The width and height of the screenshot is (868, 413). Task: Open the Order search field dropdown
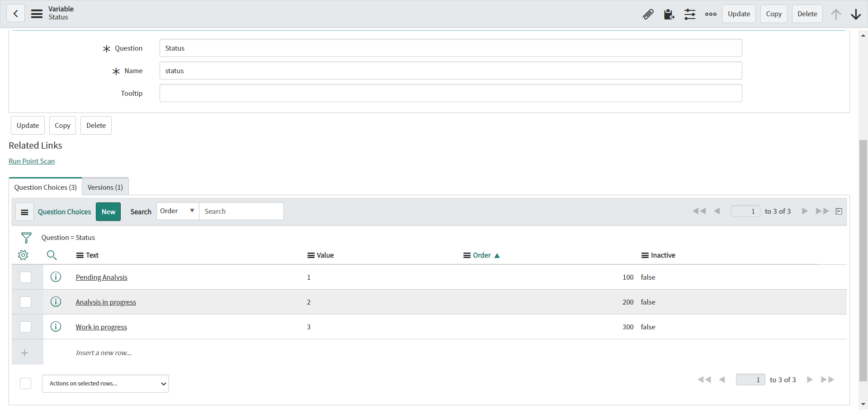(177, 211)
